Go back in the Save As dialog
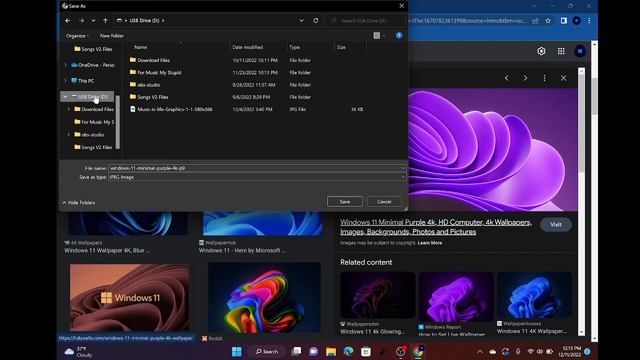Screen dimensions: 640x360 click(68, 20)
